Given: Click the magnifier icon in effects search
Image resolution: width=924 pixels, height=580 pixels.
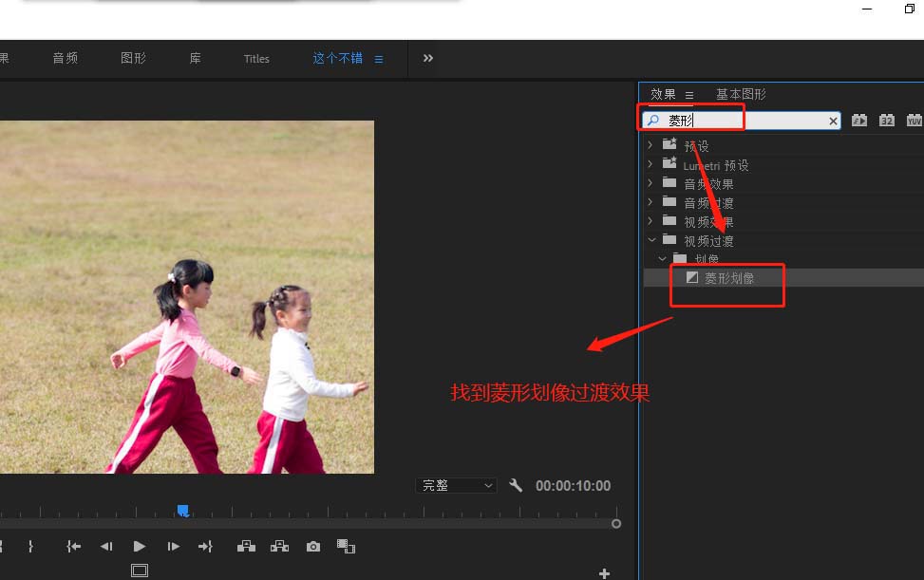Looking at the screenshot, I should click(x=653, y=121).
